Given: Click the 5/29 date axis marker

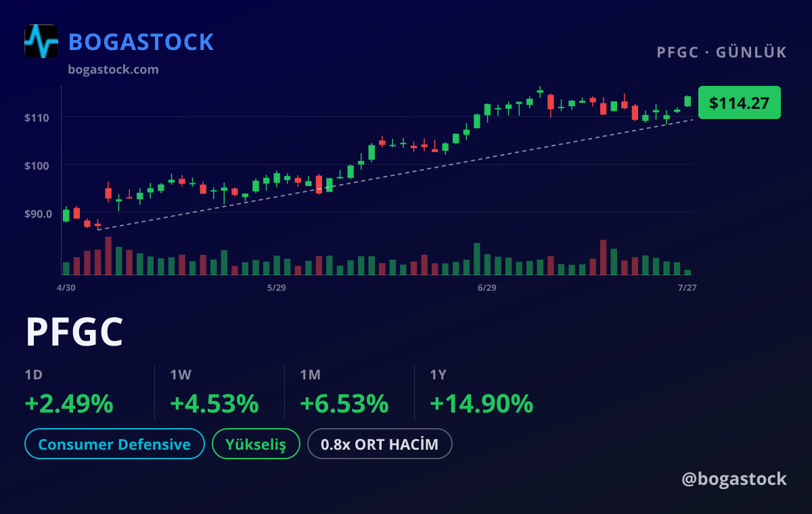Looking at the screenshot, I should (x=277, y=287).
